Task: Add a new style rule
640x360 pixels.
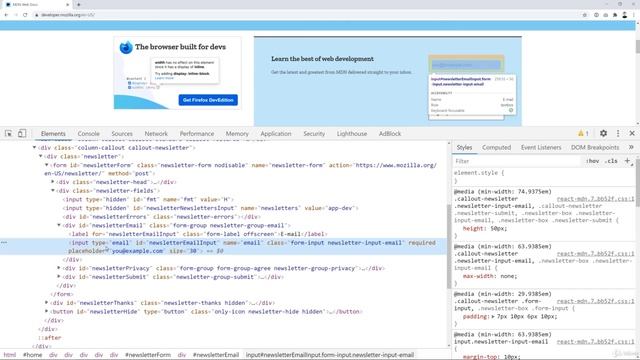Action: point(627,161)
